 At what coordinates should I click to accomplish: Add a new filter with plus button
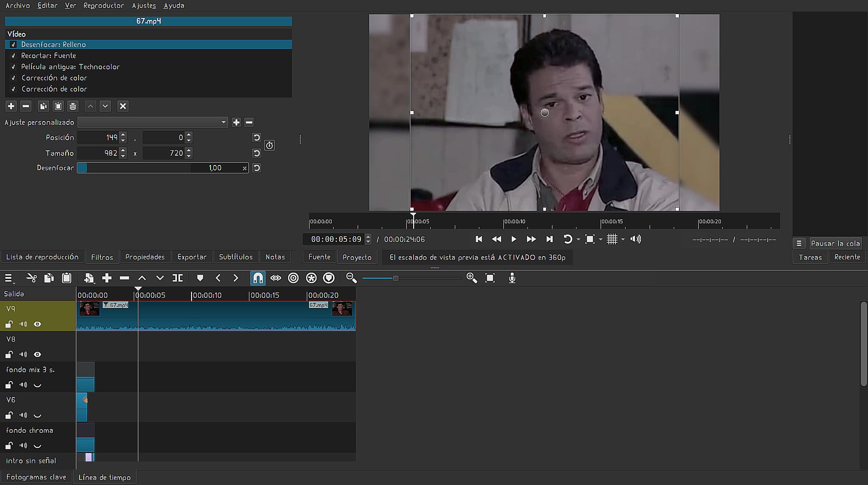pyautogui.click(x=11, y=106)
